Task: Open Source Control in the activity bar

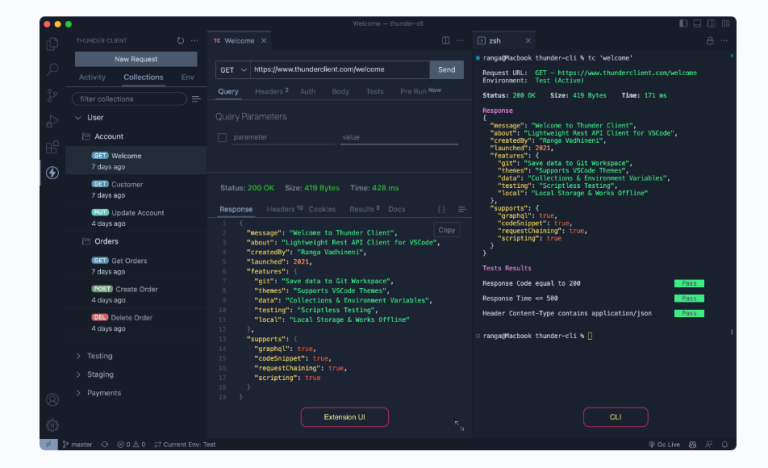Action: [52, 95]
